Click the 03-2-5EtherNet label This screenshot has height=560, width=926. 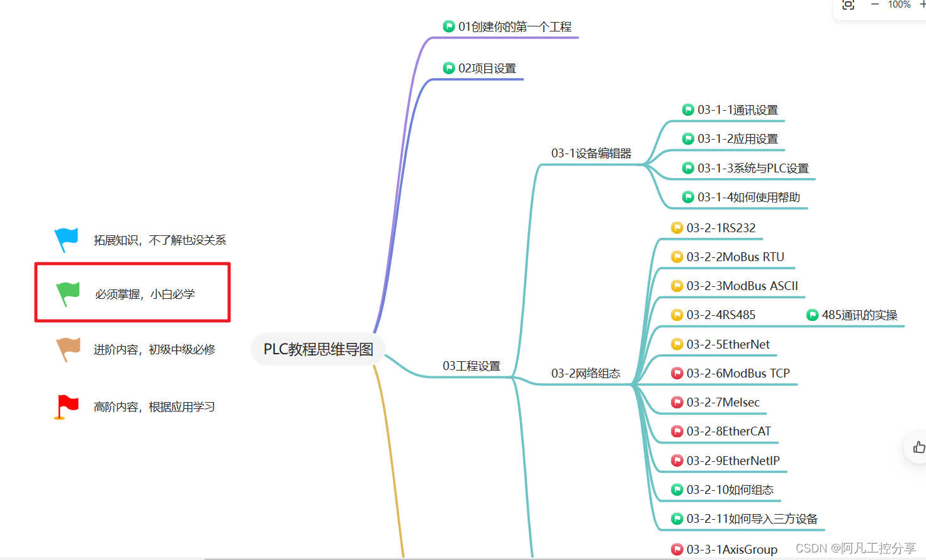[x=728, y=344]
